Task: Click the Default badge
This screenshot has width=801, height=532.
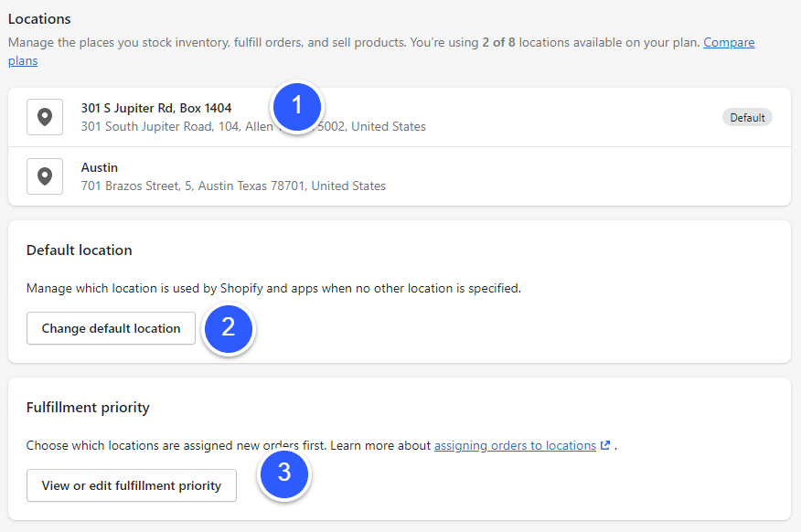Action: (747, 117)
